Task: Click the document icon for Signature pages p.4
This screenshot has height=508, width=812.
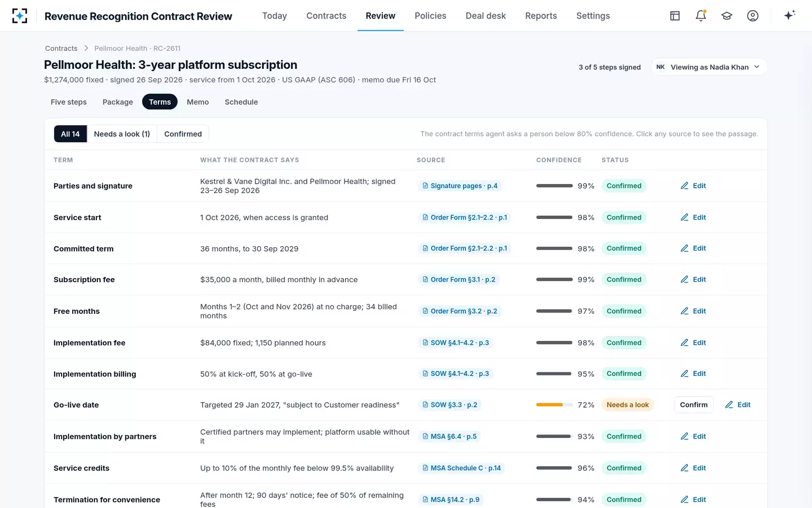Action: (425, 186)
